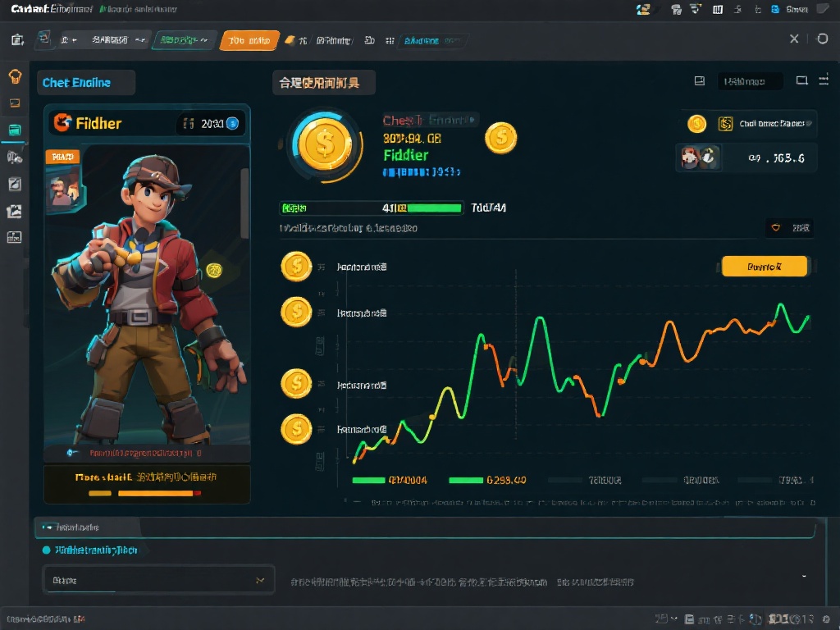Select the active teal card icon in sidebar
This screenshot has height=630, width=840.
(15, 130)
